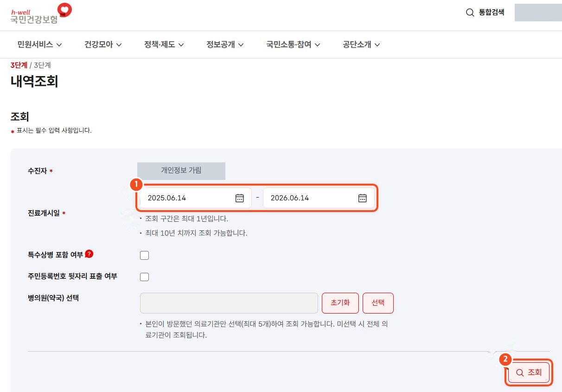The image size is (562, 392).
Task: Expand the 정책·제도 menu
Action: pos(164,45)
